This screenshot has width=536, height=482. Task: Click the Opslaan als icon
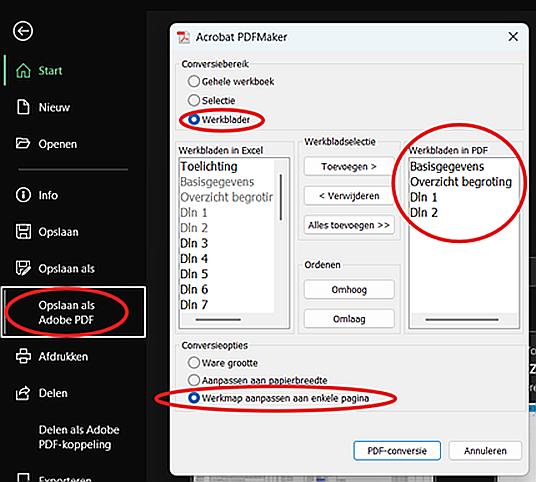tap(23, 268)
